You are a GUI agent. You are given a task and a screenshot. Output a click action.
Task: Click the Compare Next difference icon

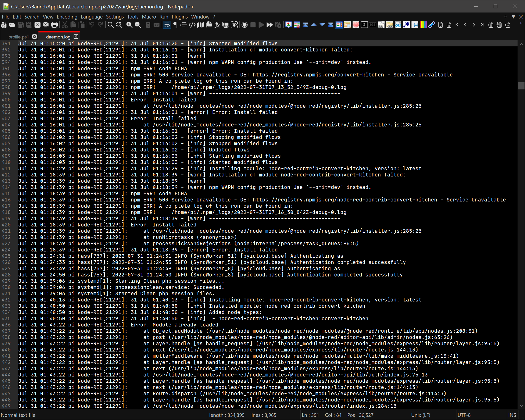(x=322, y=25)
